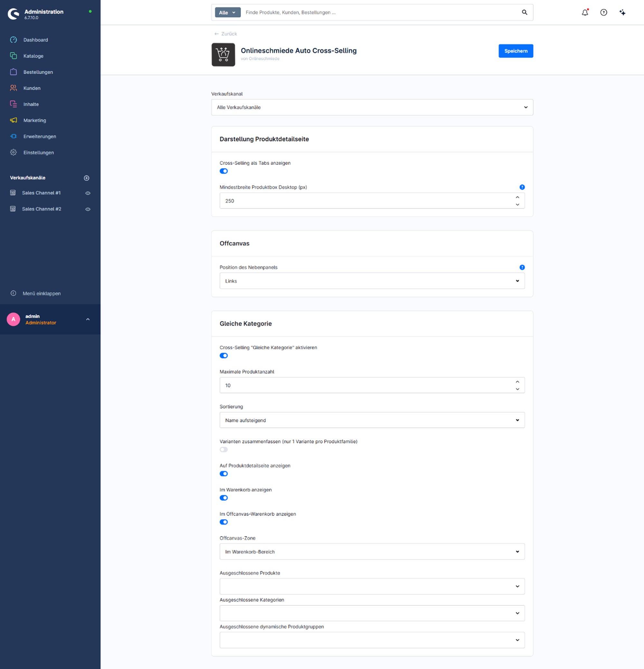The width and height of the screenshot is (644, 669).
Task: Click the Speichern button
Action: 516,51
